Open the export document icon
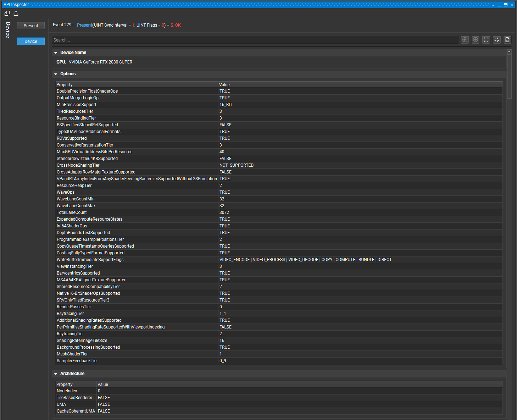Screen dimensions: 517x420 pyautogui.click(x=507, y=40)
